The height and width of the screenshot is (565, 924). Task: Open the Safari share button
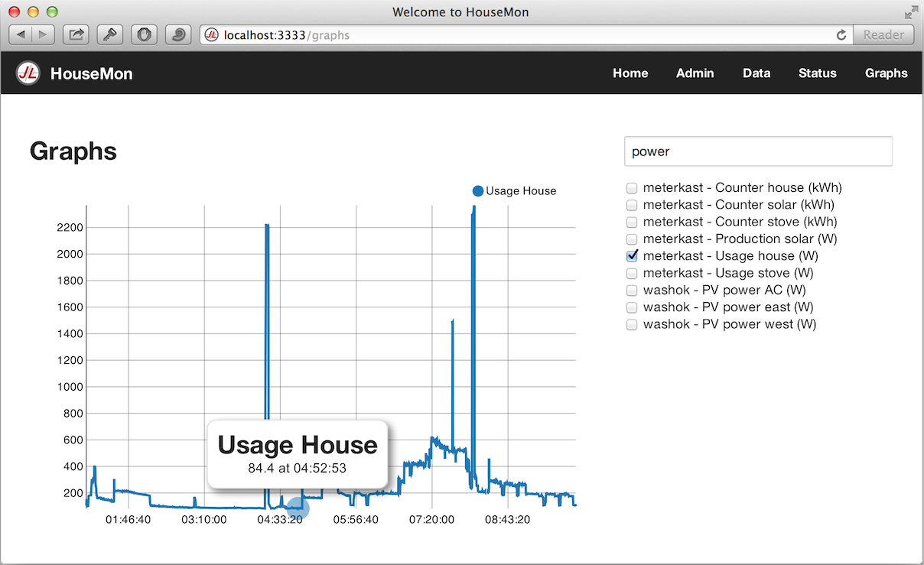click(x=76, y=34)
